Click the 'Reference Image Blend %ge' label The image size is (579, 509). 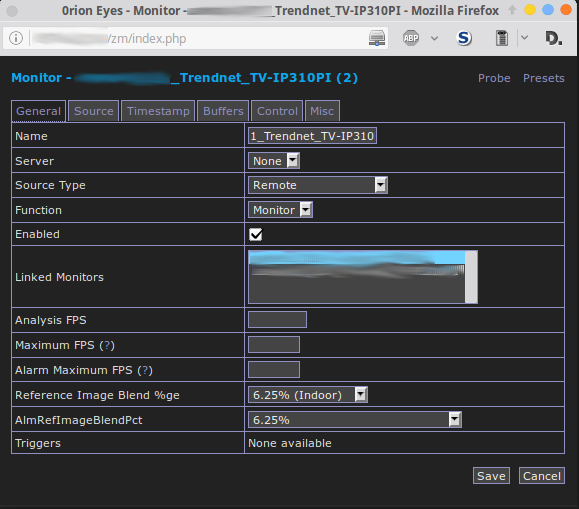coord(97,395)
